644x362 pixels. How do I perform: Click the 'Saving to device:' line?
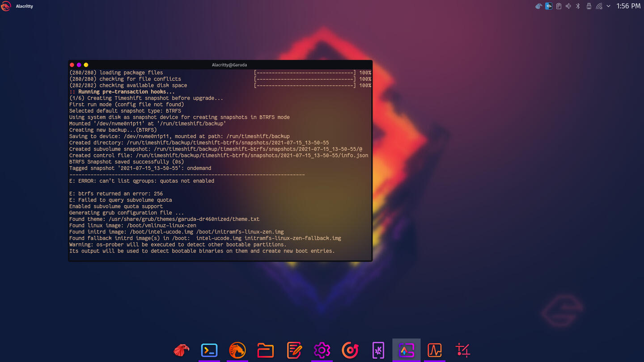tap(179, 136)
